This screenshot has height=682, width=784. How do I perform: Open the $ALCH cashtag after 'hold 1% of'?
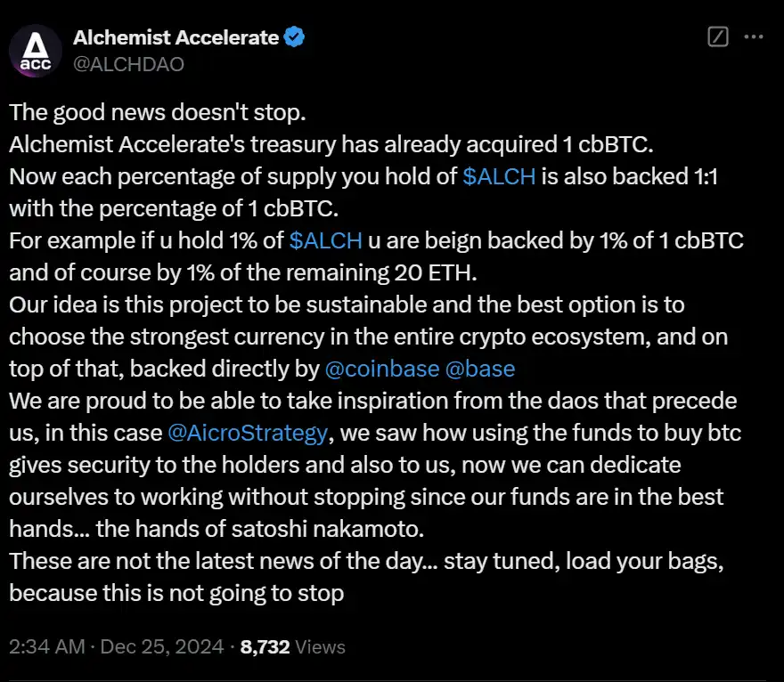point(325,240)
